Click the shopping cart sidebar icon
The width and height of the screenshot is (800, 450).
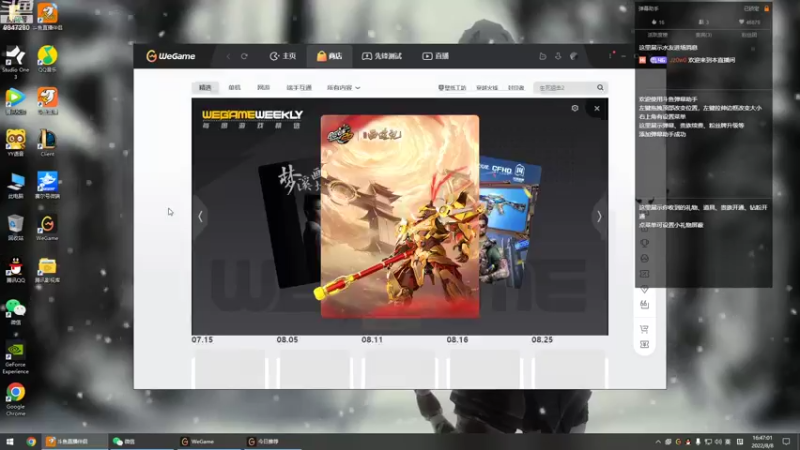tap(644, 329)
